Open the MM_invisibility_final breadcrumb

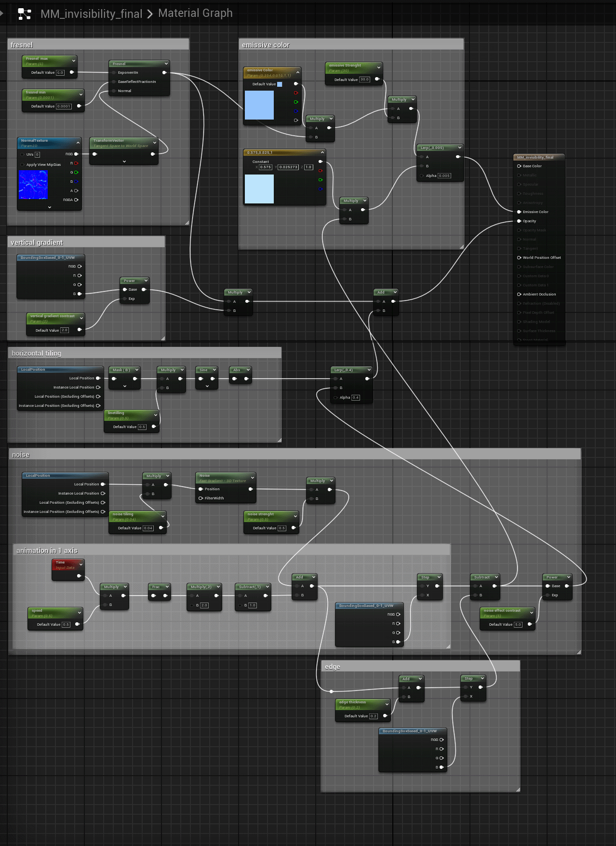click(91, 14)
